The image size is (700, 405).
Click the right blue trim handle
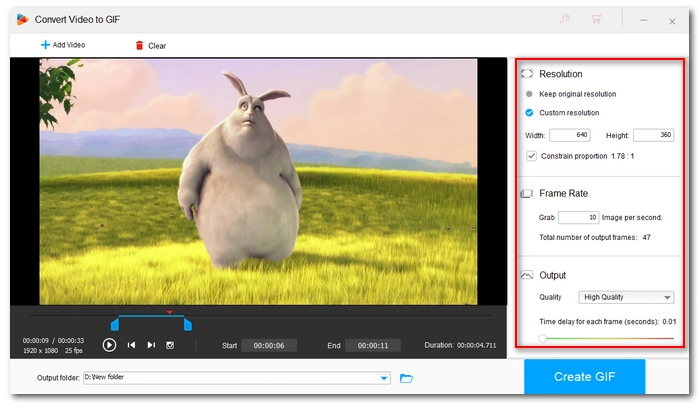(x=188, y=324)
